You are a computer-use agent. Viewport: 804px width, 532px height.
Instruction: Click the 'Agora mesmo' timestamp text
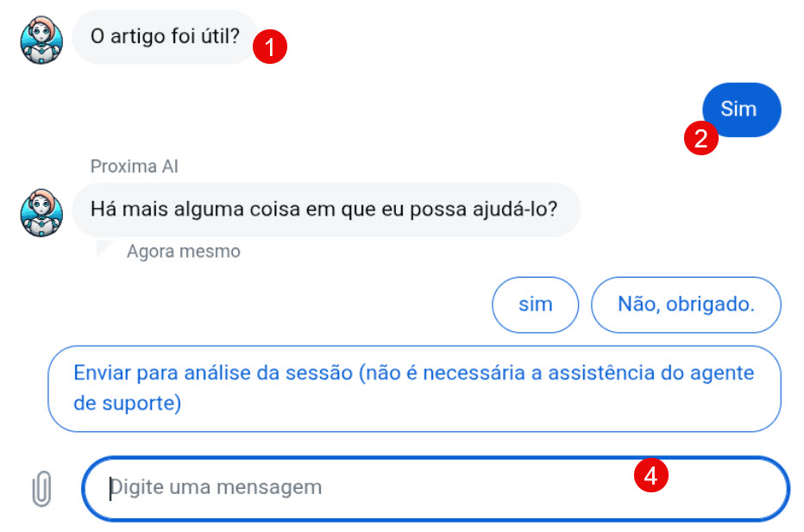(x=182, y=251)
